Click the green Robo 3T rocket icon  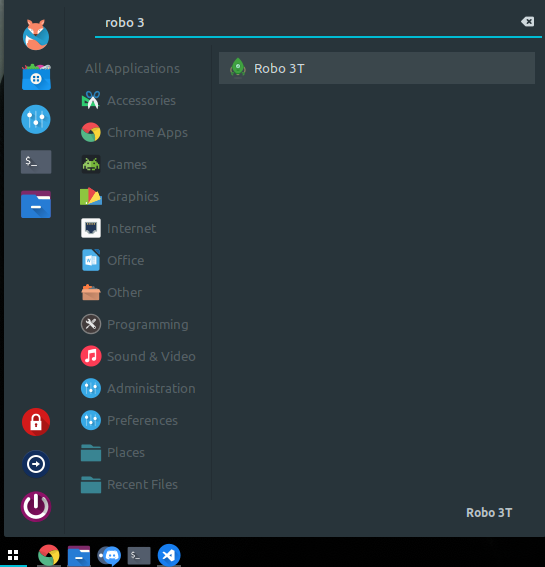click(x=238, y=68)
